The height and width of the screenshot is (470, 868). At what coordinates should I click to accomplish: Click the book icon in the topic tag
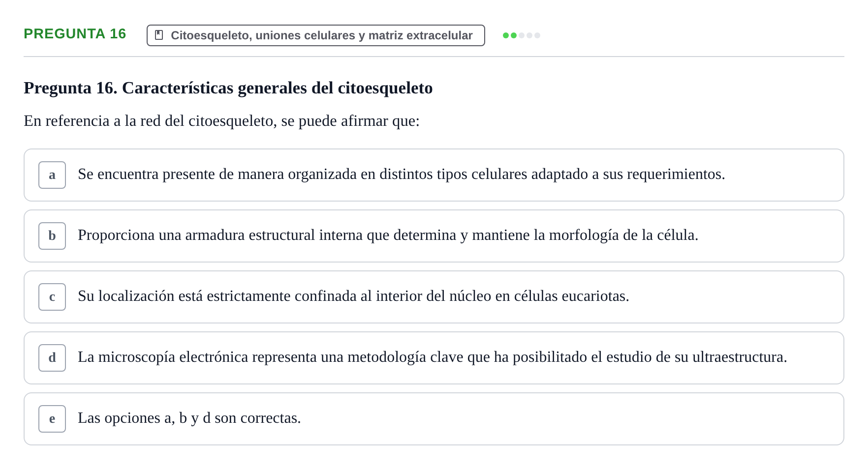159,35
